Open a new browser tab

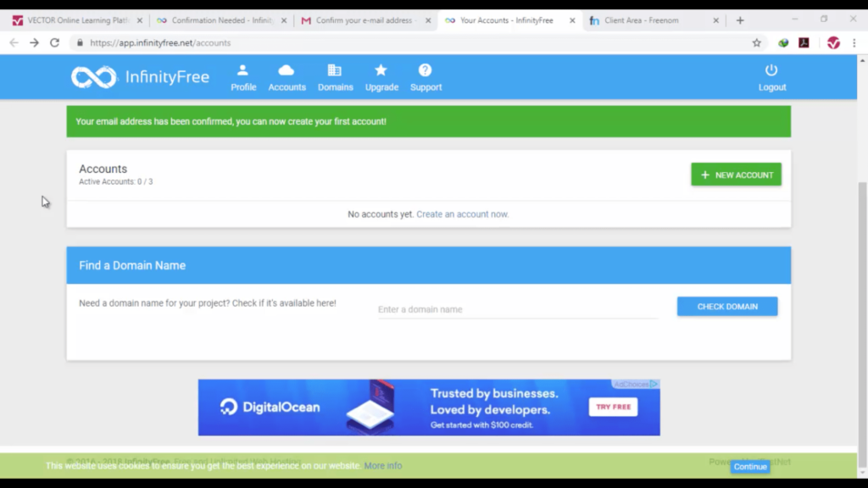pyautogui.click(x=740, y=20)
